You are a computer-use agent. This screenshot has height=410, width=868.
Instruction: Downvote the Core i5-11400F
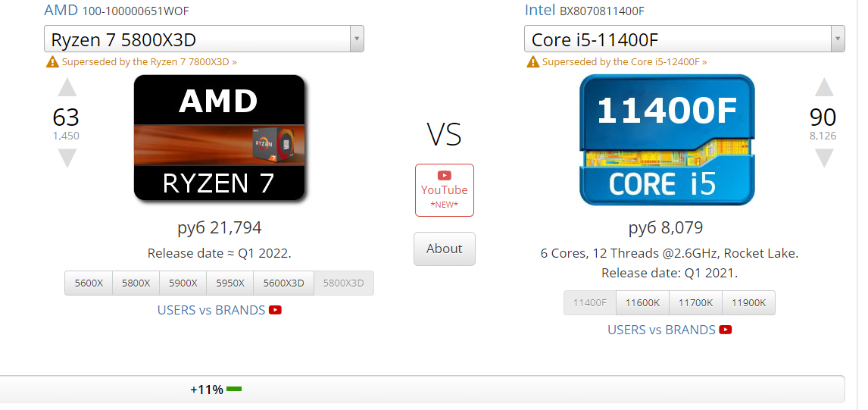click(824, 158)
